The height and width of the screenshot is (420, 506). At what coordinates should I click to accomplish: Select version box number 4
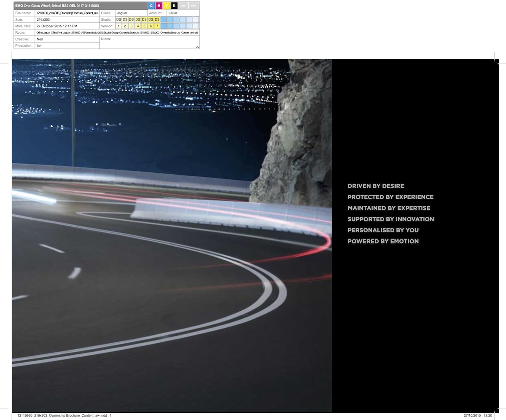point(138,26)
